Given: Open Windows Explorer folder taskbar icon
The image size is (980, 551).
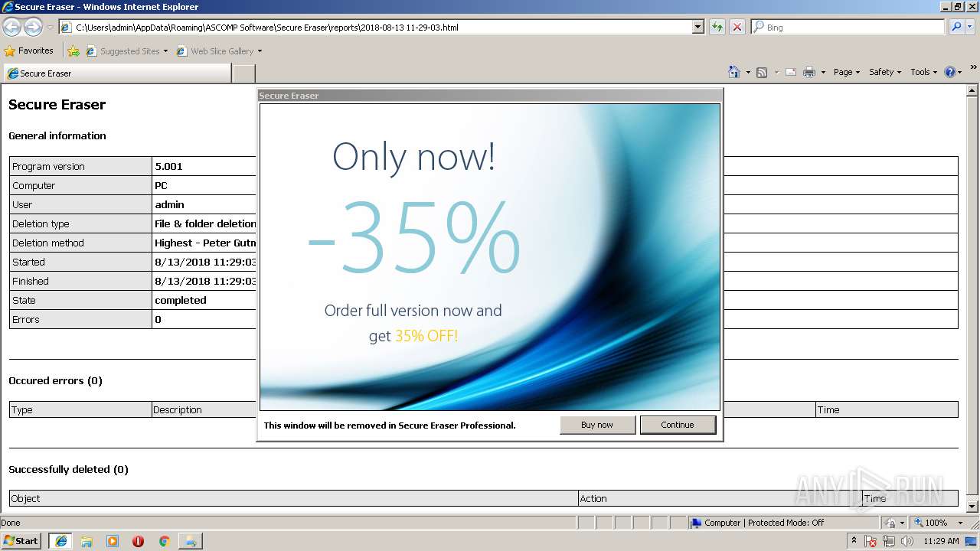Looking at the screenshot, I should tap(87, 541).
